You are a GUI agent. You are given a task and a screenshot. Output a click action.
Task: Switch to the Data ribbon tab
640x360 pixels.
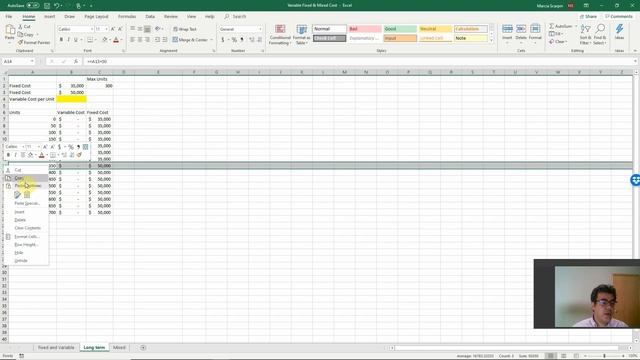150,17
